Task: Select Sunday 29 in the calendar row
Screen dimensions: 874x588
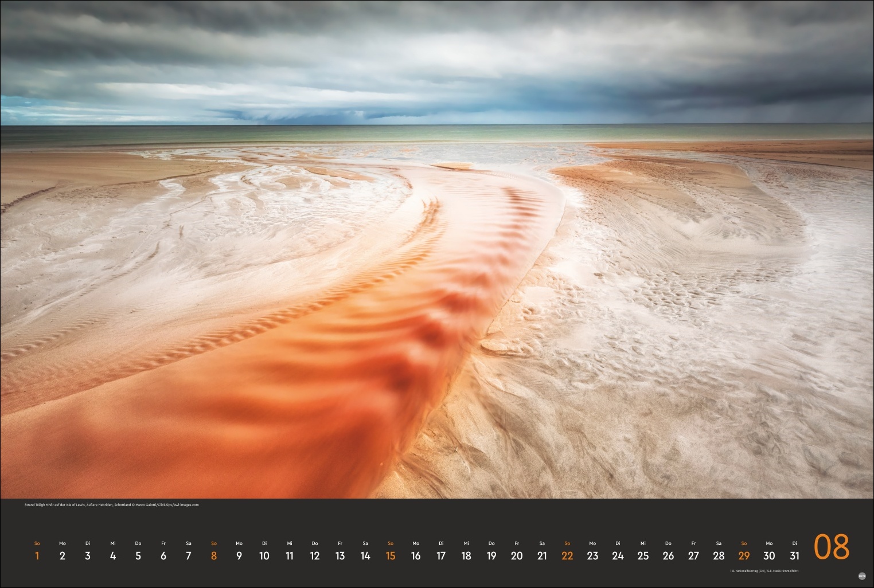Action: [744, 555]
